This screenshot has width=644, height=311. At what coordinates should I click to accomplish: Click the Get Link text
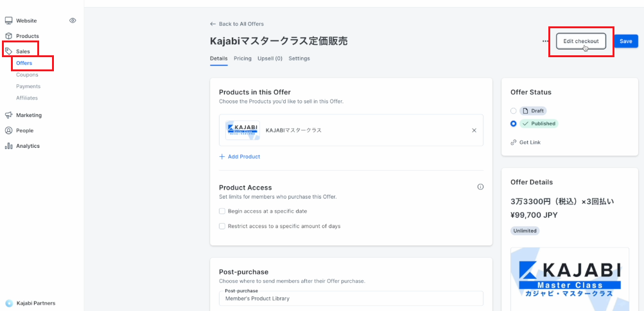(x=530, y=143)
